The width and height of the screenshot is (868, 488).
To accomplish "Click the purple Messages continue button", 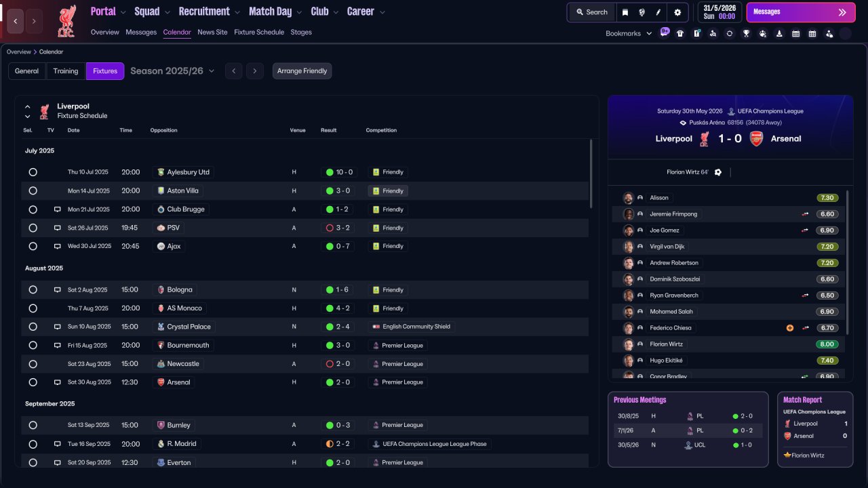I will [800, 12].
